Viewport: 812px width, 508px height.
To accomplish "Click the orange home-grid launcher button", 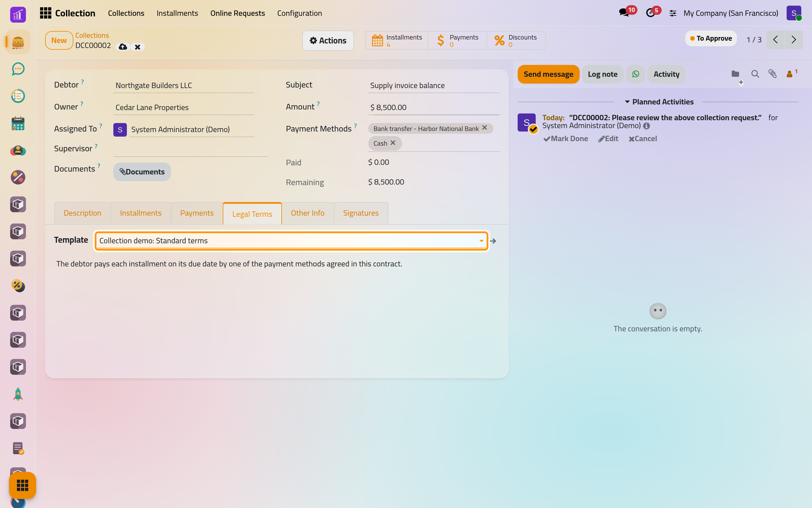I will pos(22,485).
